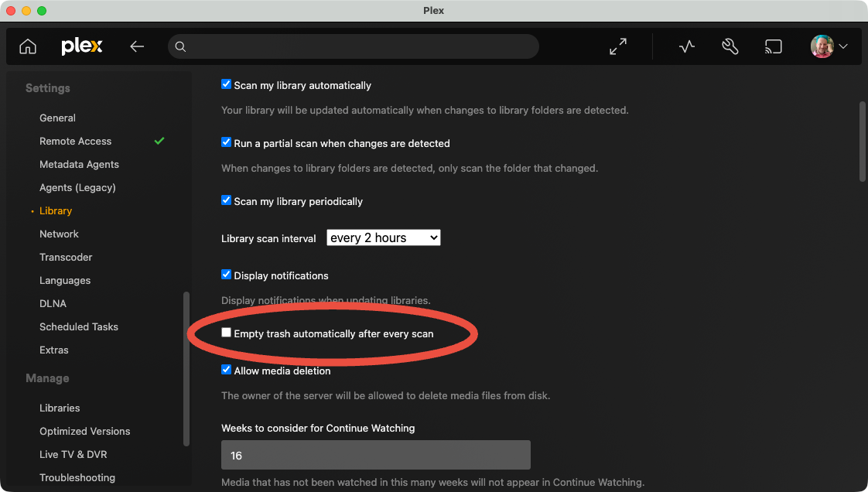Open the Activity pulse icon
Viewport: 868px width, 492px height.
686,46
